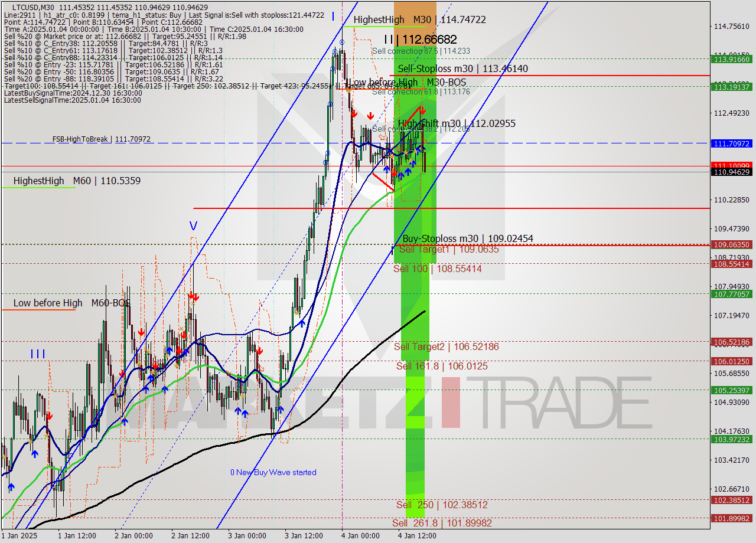The height and width of the screenshot is (543, 756).
Task: Click the Sell correction 87.5 | 114.233 label
Action: [x=421, y=51]
